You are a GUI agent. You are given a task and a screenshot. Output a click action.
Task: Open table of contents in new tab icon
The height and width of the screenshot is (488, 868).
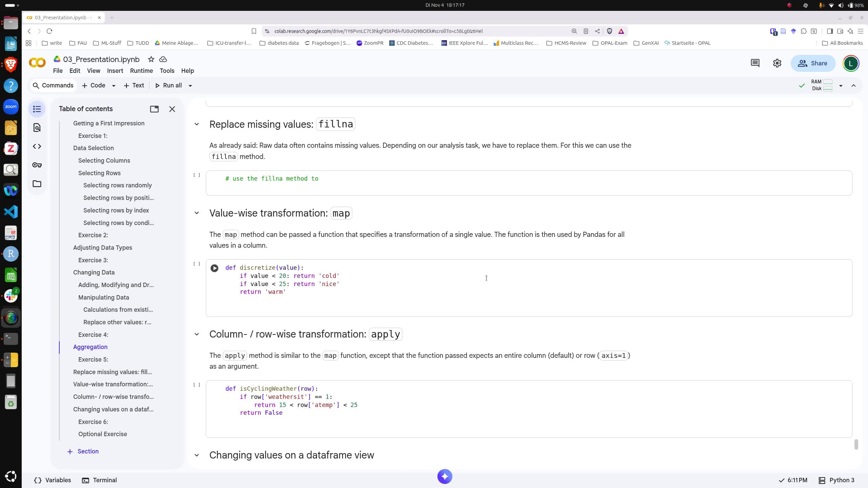(x=154, y=109)
